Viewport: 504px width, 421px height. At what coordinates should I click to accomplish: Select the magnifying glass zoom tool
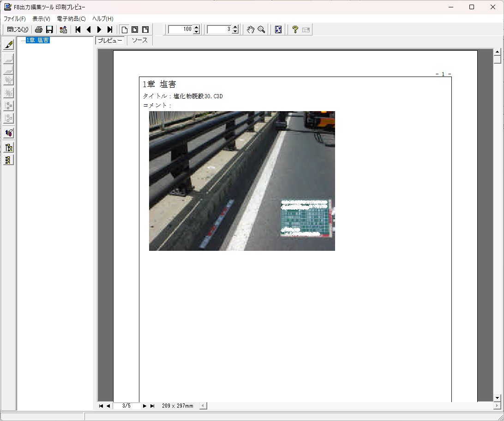pyautogui.click(x=261, y=30)
